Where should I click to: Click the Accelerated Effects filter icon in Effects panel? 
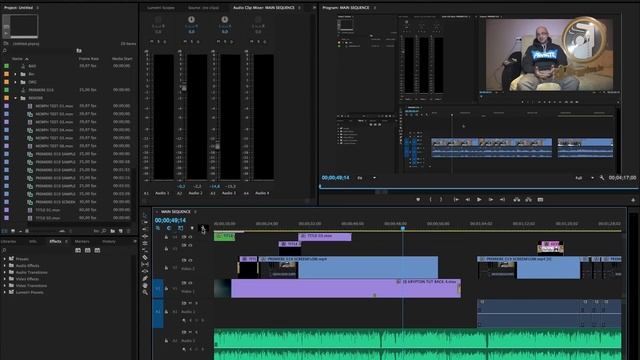pyautogui.click(x=78, y=250)
